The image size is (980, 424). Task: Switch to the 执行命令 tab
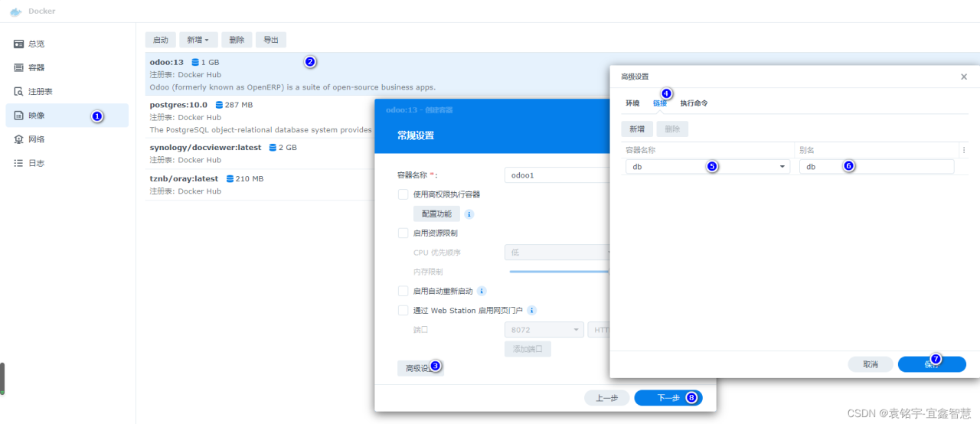(x=694, y=103)
